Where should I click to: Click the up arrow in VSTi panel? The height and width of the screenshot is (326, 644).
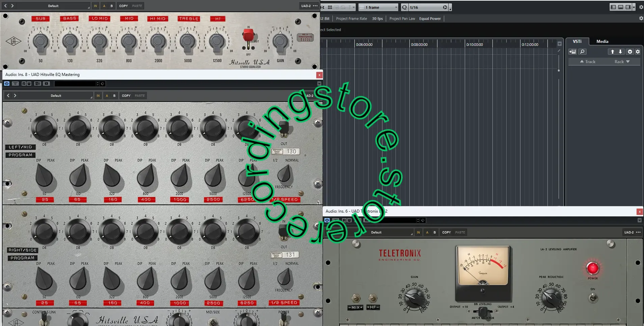pos(612,52)
